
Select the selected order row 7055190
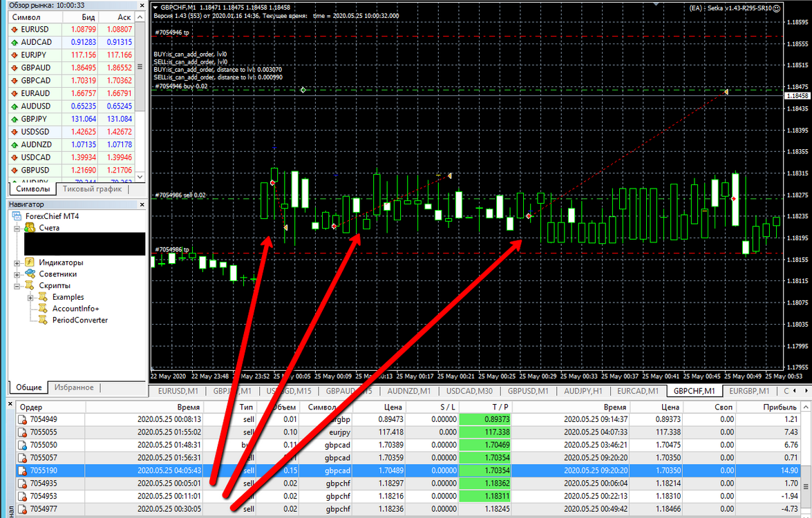[x=408, y=471]
